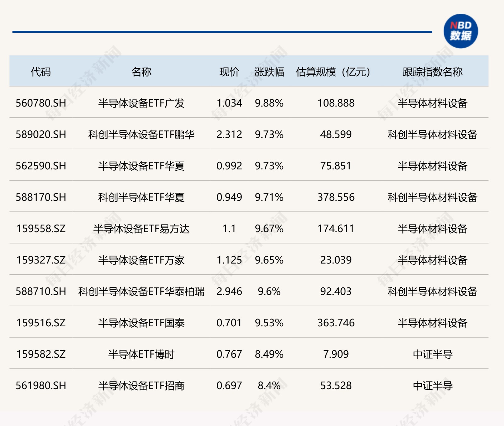Click the 8.49% change value
The height and width of the screenshot is (426, 504).
[269, 354]
